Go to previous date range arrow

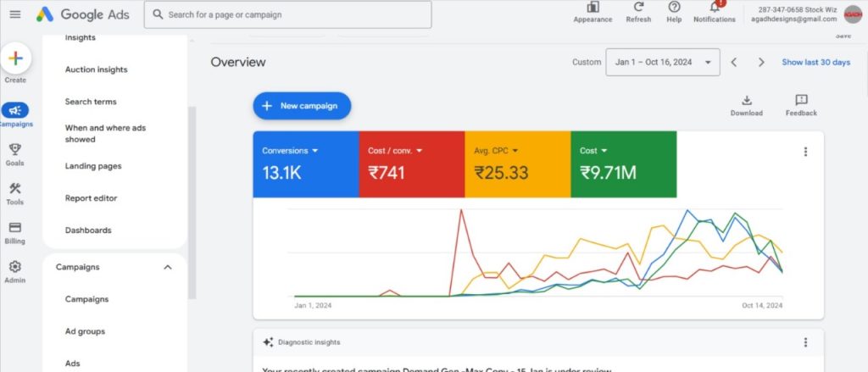[x=734, y=62]
